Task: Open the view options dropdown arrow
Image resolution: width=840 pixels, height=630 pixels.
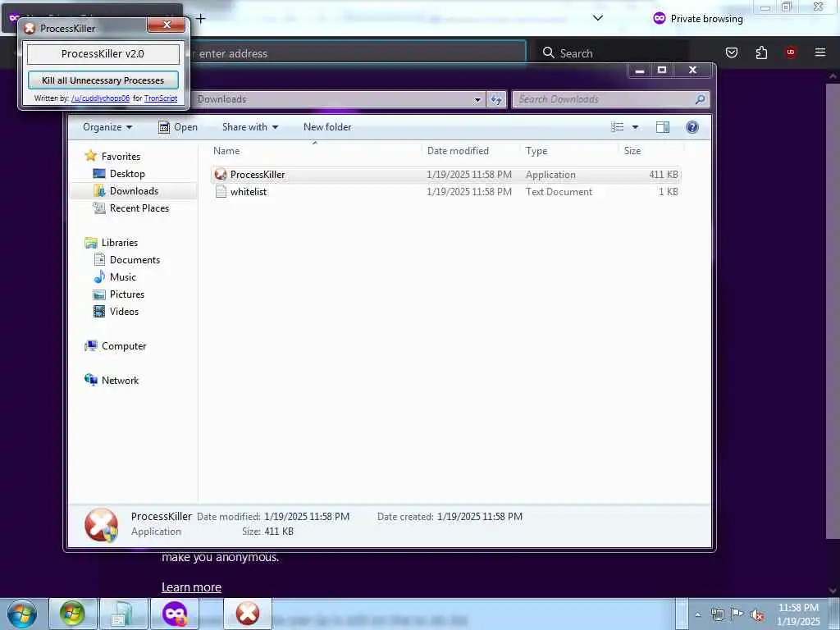Action: point(636,127)
